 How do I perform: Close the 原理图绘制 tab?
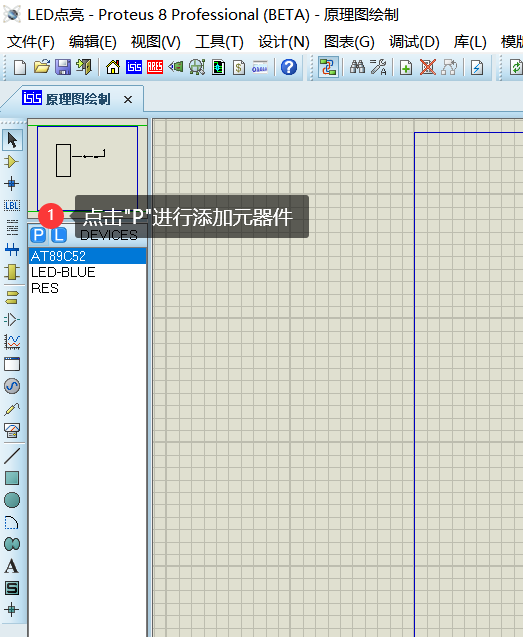tap(128, 100)
